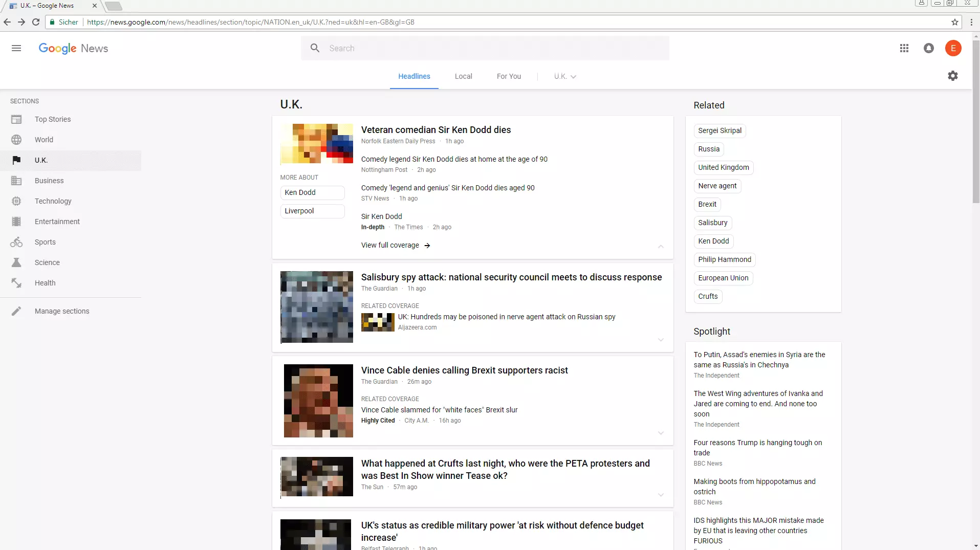980x550 pixels.
Task: Switch to the For You tab
Action: tap(509, 76)
